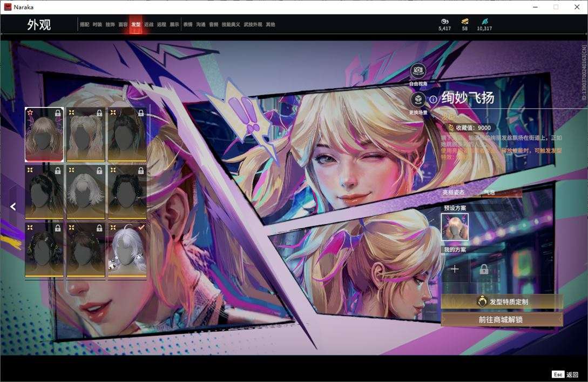Click the locked slot under 我的方案
This screenshot has width=588, height=382.
(x=484, y=269)
